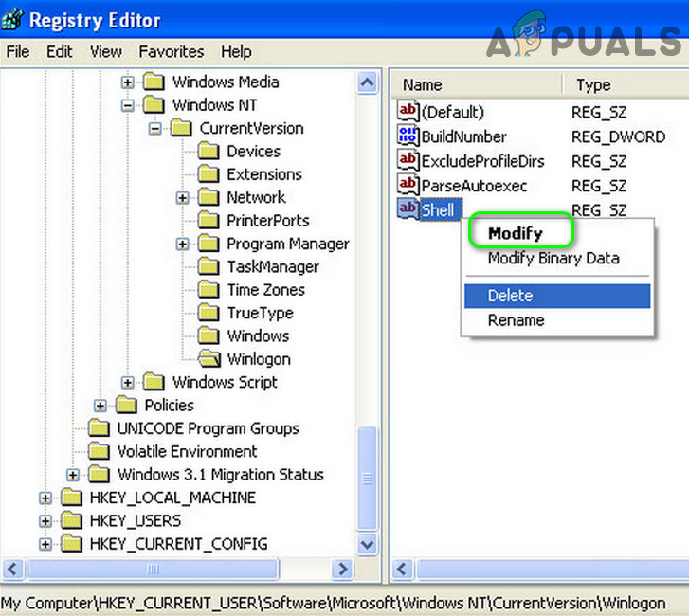689x616 pixels.
Task: Click the Type column header
Action: click(626, 84)
